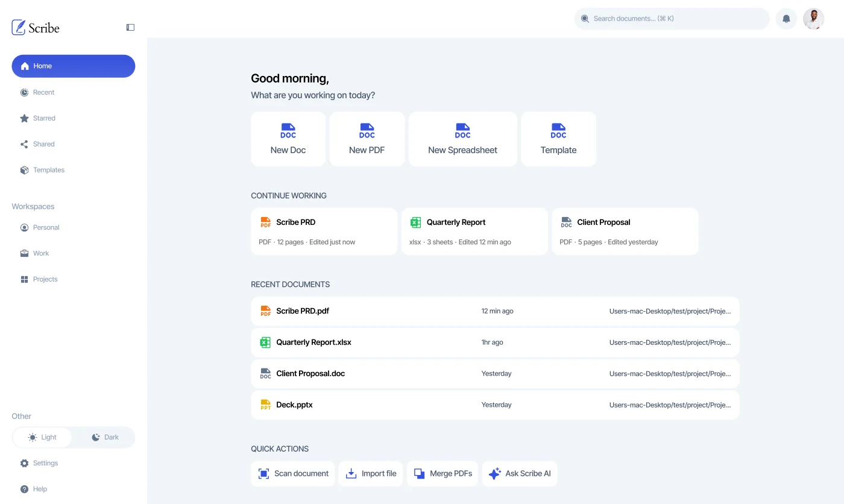Create a New Doc
The height and width of the screenshot is (504, 844).
288,139
